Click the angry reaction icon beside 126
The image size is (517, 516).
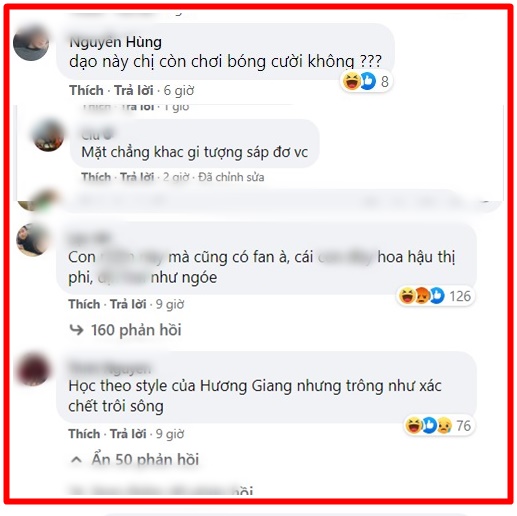pyautogui.click(x=422, y=296)
